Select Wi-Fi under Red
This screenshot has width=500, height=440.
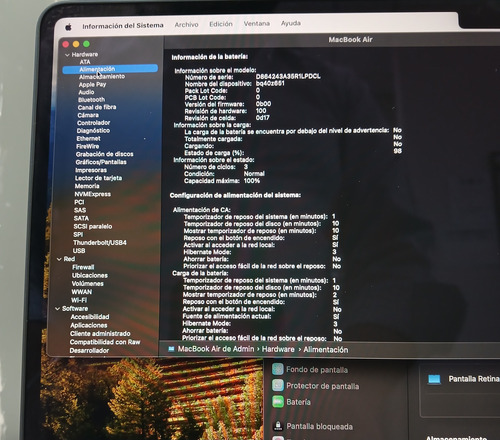point(79,300)
